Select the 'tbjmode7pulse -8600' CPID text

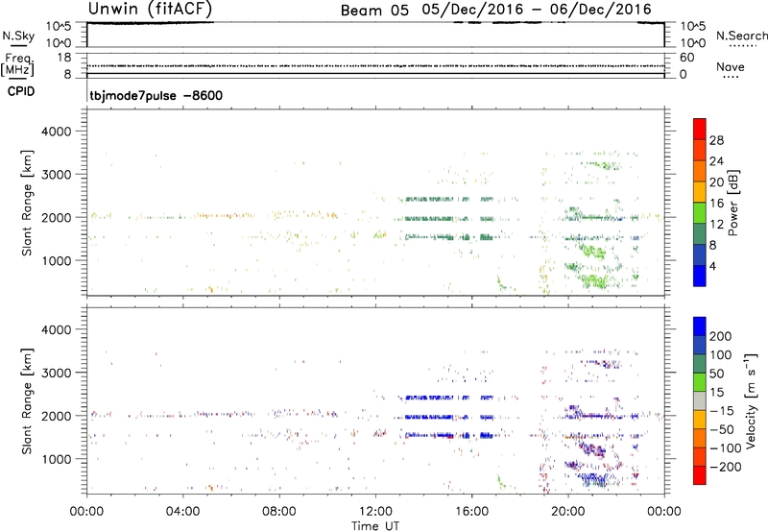[156, 95]
